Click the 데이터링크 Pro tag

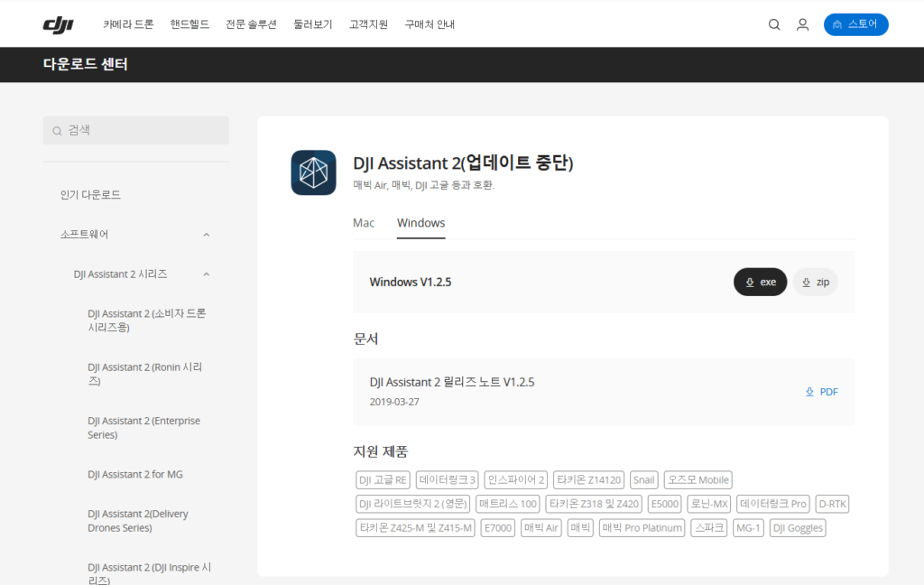tap(773, 505)
